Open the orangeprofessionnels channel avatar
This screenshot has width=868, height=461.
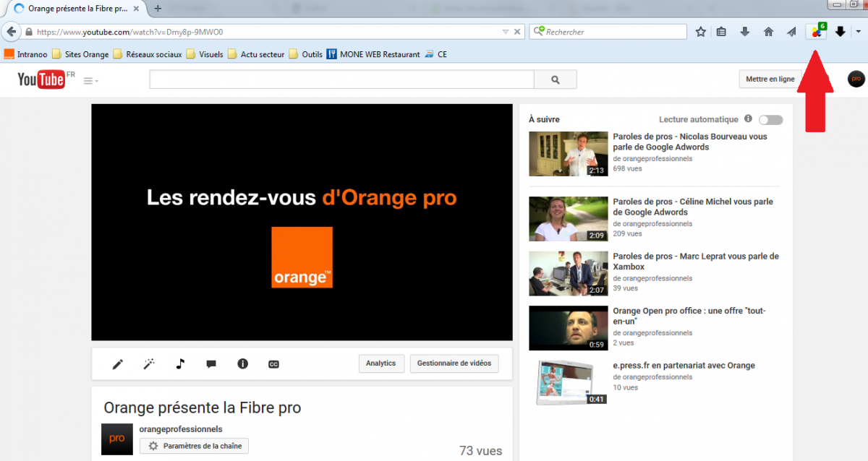(x=116, y=439)
